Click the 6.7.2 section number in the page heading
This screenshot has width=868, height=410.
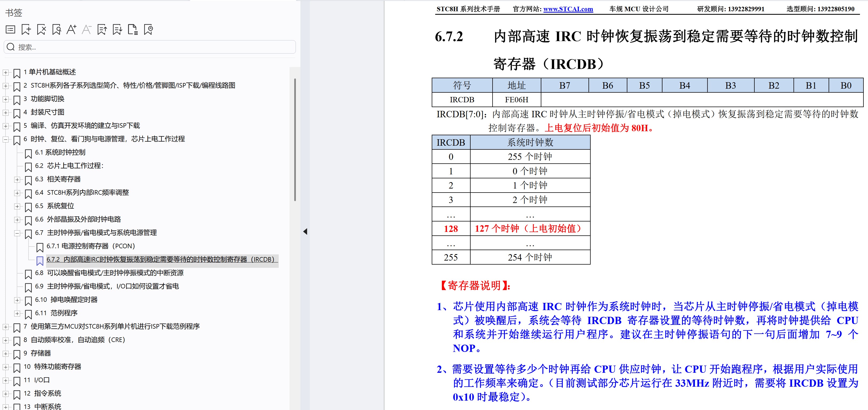(449, 36)
